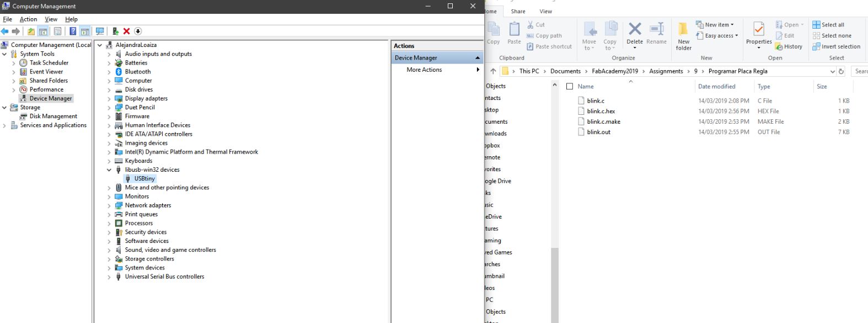Click the navigation pane vertical scrollbar thumb
The image size is (868, 323).
coord(555,285)
